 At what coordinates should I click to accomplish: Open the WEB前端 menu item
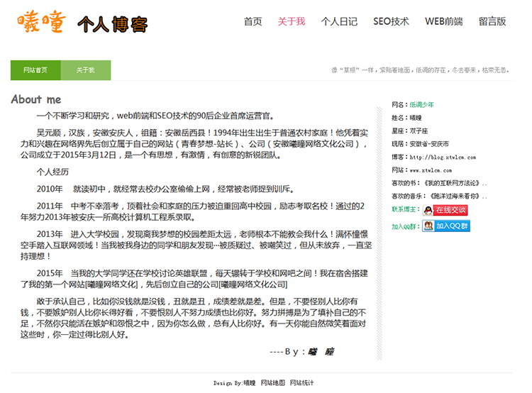pos(444,21)
